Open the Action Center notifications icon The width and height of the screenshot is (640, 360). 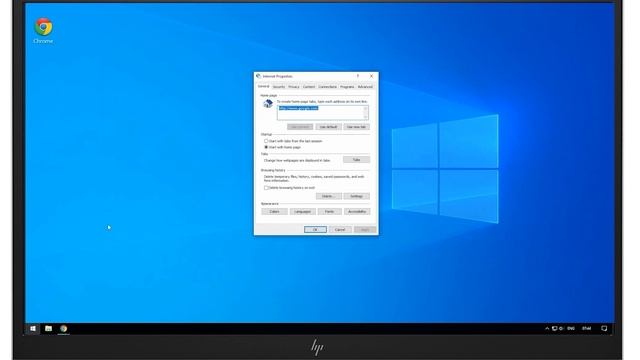(604, 328)
